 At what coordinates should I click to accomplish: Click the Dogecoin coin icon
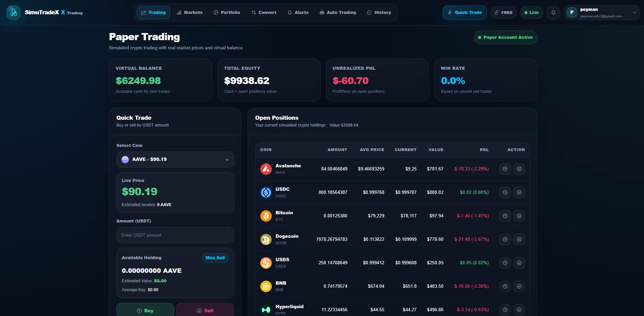pyautogui.click(x=266, y=239)
